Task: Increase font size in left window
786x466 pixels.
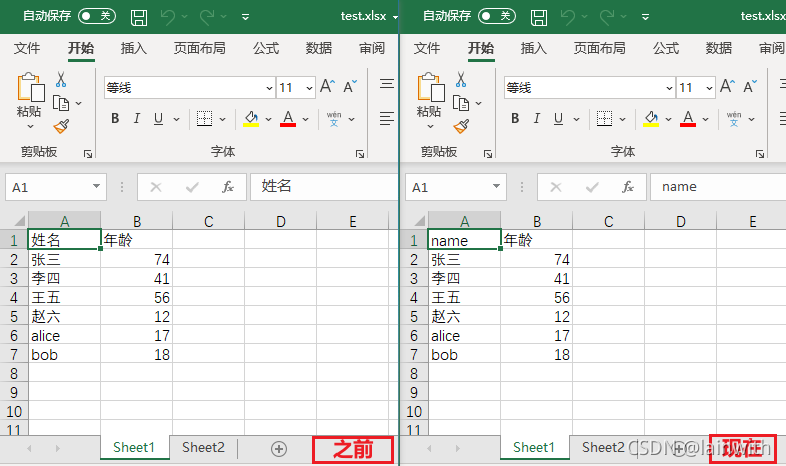Action: pyautogui.click(x=327, y=86)
